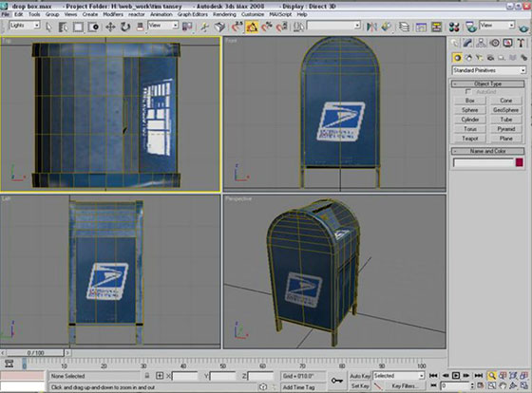Click the Align tool icon

(387, 27)
